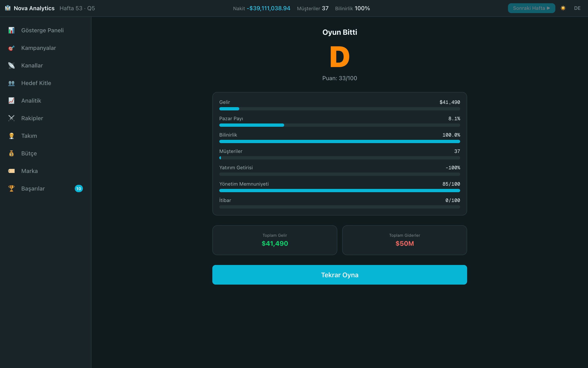Click the 'Oyun Bitti' heading
This screenshot has width=588, height=368.
click(x=340, y=32)
